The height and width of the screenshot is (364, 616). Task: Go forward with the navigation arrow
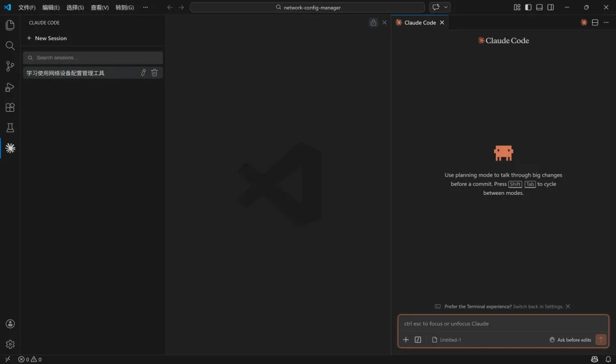pos(181,7)
